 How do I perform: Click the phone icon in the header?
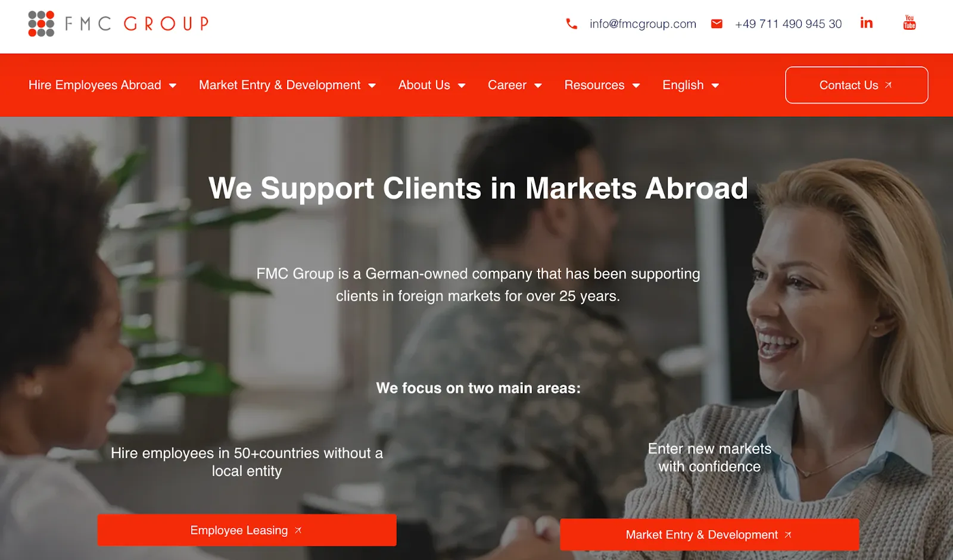point(572,24)
